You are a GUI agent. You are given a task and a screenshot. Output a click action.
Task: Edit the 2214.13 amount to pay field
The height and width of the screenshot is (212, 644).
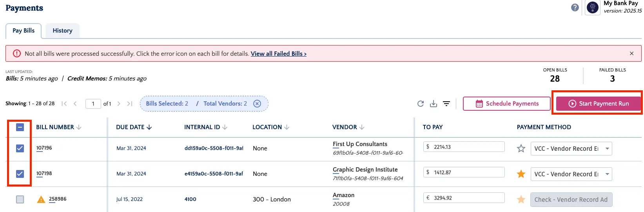click(464, 147)
